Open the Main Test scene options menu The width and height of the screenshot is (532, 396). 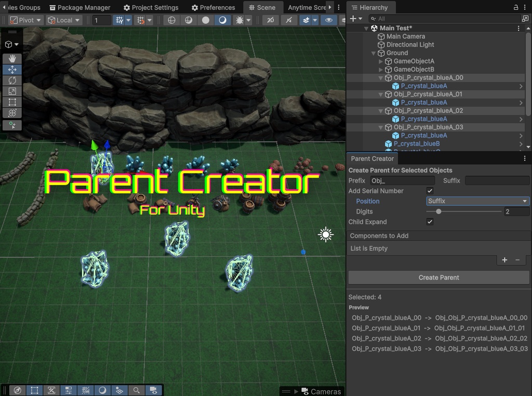518,29
